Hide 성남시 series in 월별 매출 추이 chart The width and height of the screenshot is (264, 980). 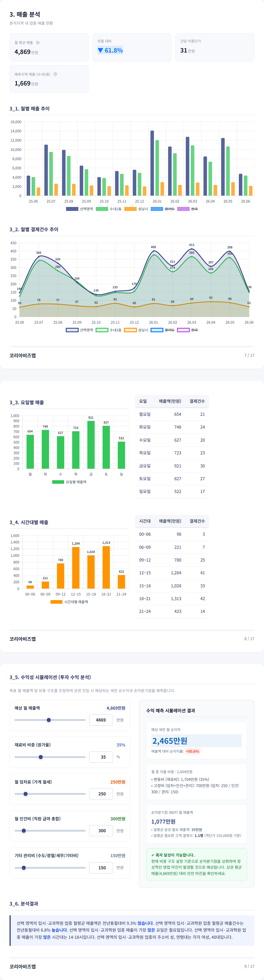pos(136,209)
